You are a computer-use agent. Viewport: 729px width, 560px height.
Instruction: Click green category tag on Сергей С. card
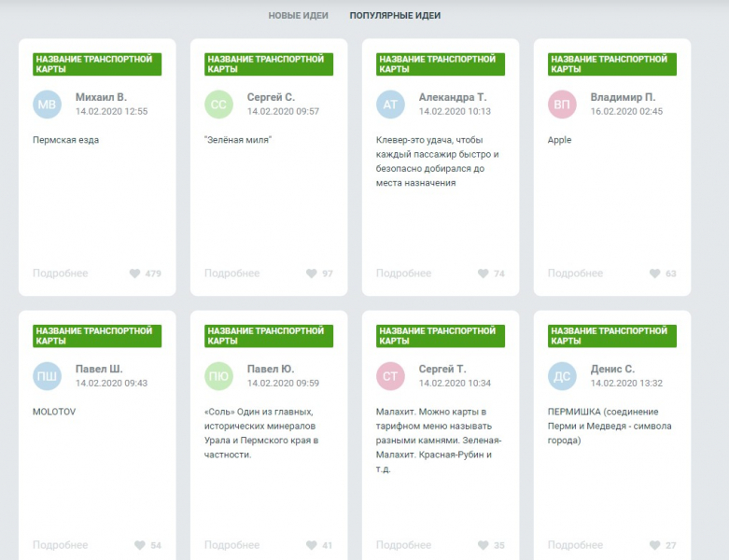coord(269,63)
